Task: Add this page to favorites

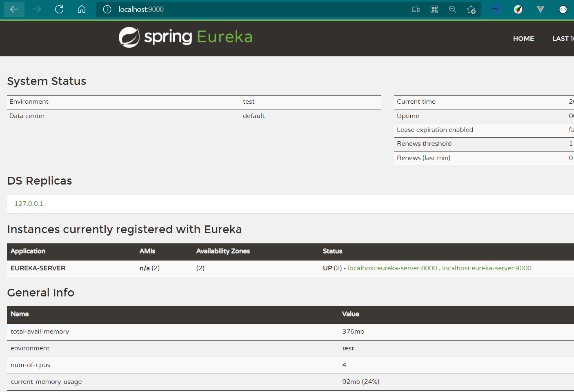Action: pos(471,9)
